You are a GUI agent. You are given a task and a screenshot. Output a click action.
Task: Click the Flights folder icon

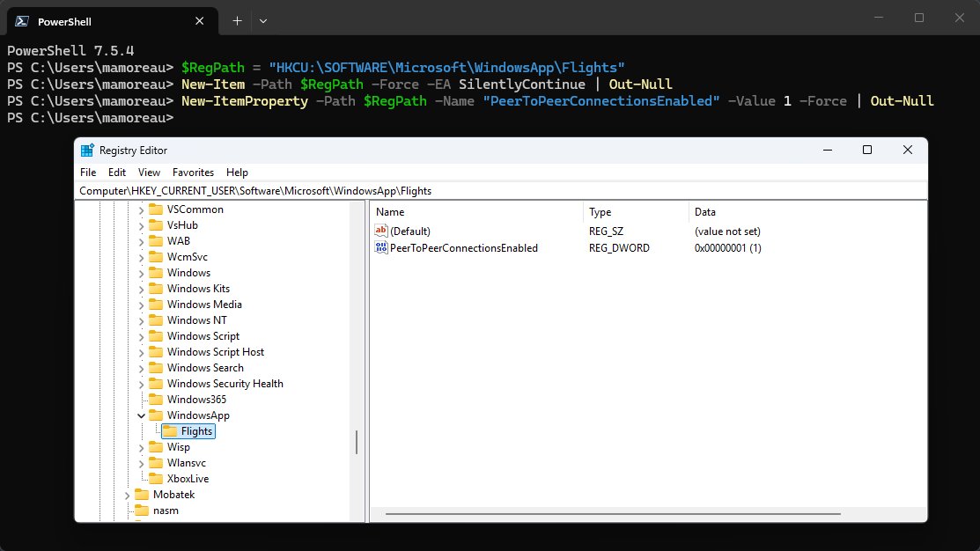(x=170, y=431)
